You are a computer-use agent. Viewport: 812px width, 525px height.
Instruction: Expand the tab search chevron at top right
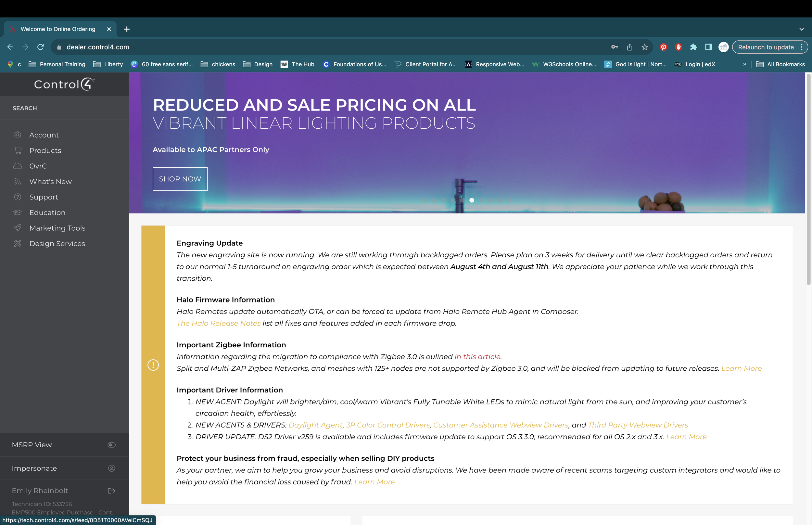[801, 29]
